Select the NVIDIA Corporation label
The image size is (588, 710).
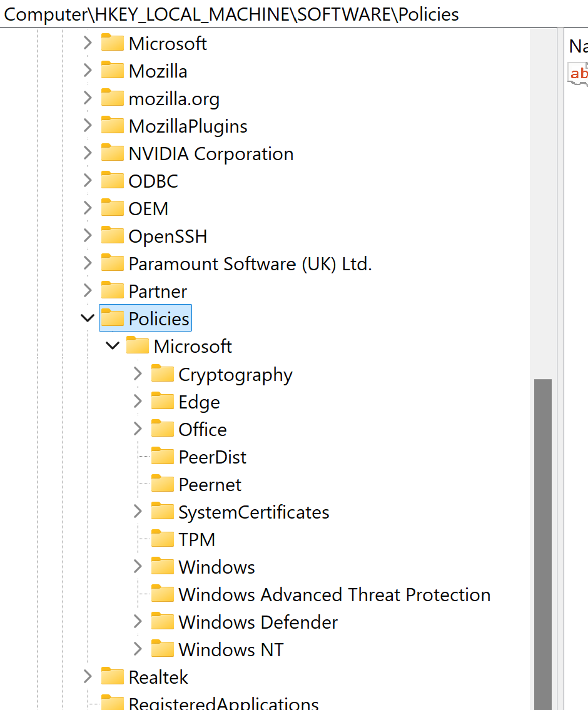coord(211,154)
